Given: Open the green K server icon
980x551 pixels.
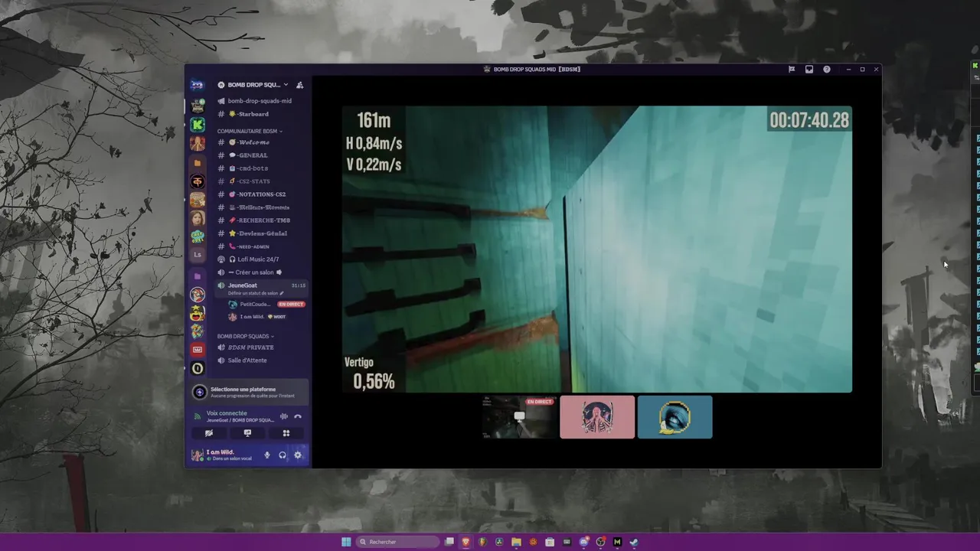Looking at the screenshot, I should pyautogui.click(x=198, y=124).
